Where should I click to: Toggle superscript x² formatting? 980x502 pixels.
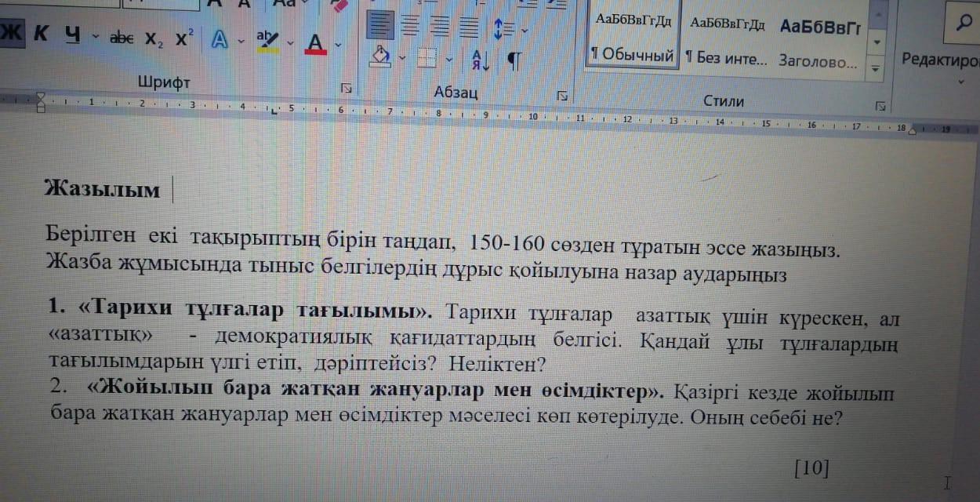click(x=184, y=38)
